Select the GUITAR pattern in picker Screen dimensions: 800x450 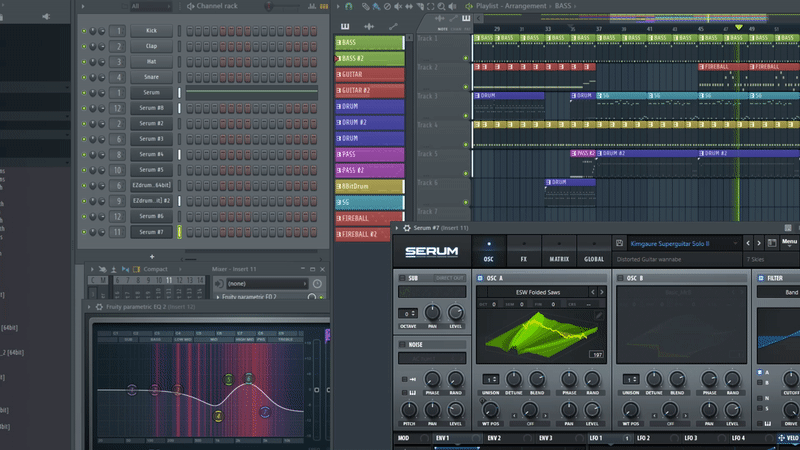pyautogui.click(x=369, y=74)
